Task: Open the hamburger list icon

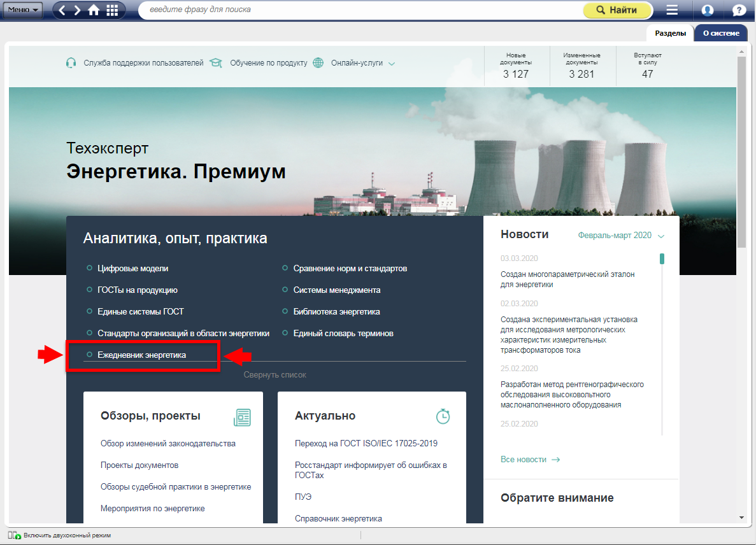Action: (672, 10)
